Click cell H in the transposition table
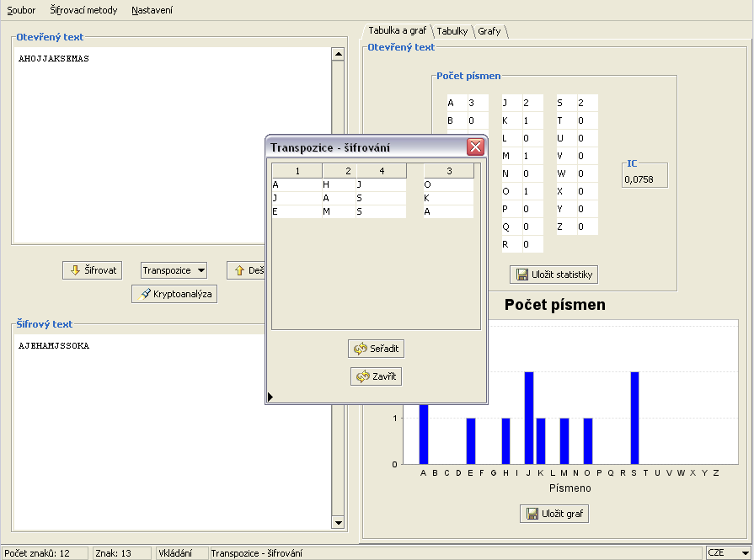The image size is (754, 560). coord(340,184)
